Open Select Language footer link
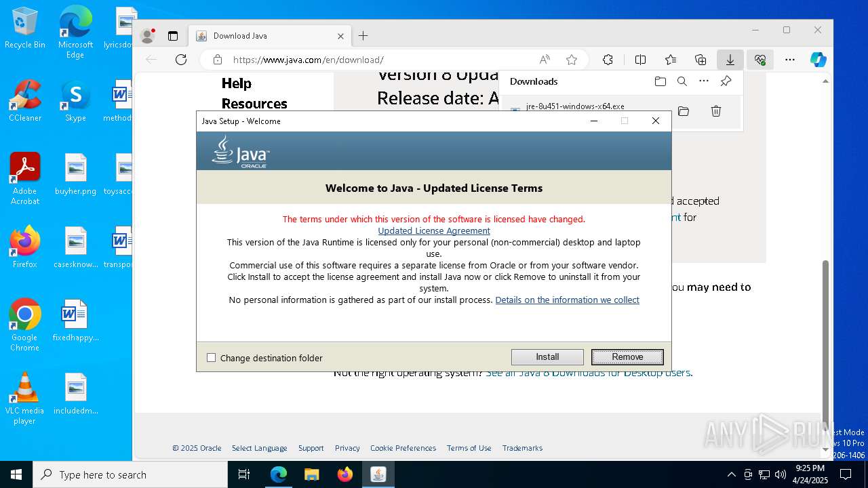868x488 pixels. (259, 448)
